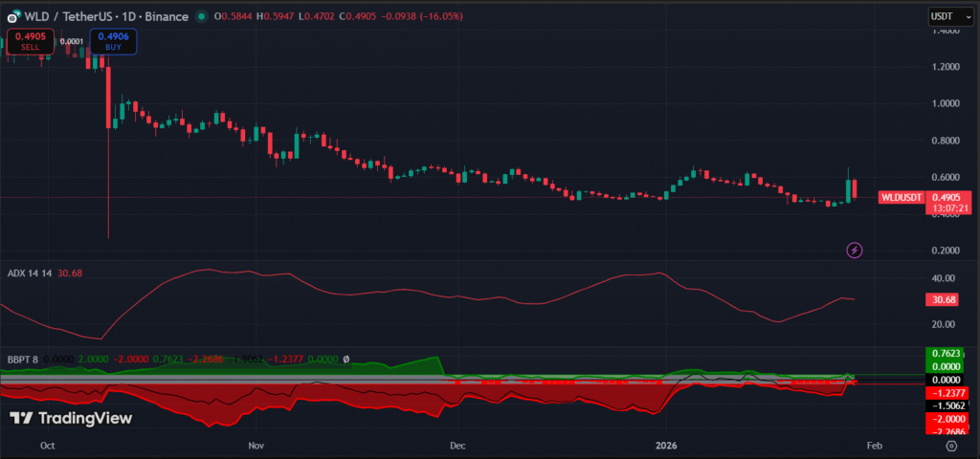Click the red −1.2377 BBPT axis tag
Screen dimensions: 980x459
948,393
